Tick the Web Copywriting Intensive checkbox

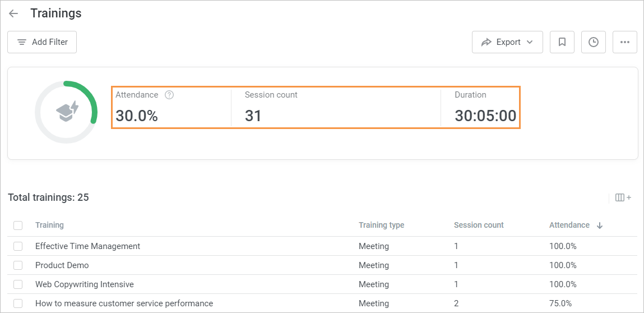point(18,284)
